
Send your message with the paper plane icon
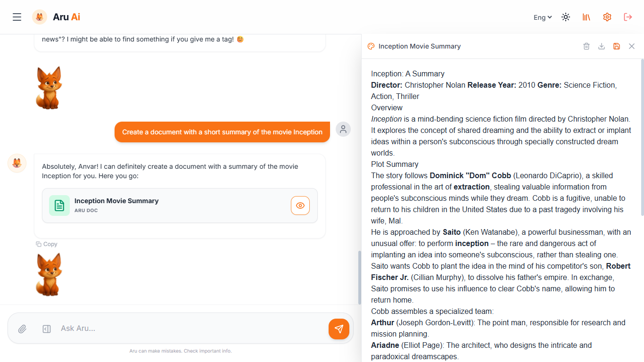click(339, 329)
